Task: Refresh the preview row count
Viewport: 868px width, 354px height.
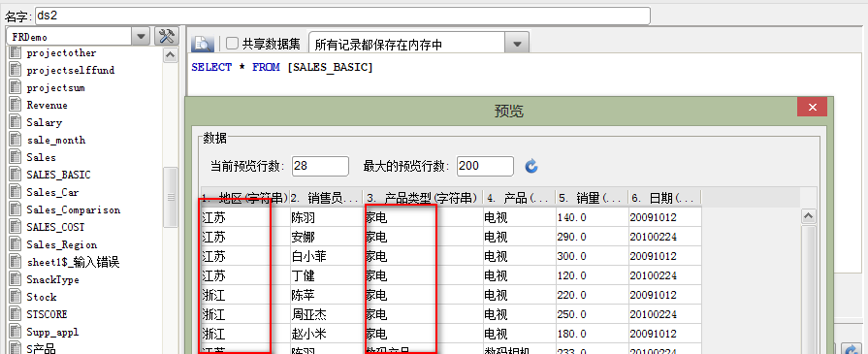Action: [x=531, y=166]
